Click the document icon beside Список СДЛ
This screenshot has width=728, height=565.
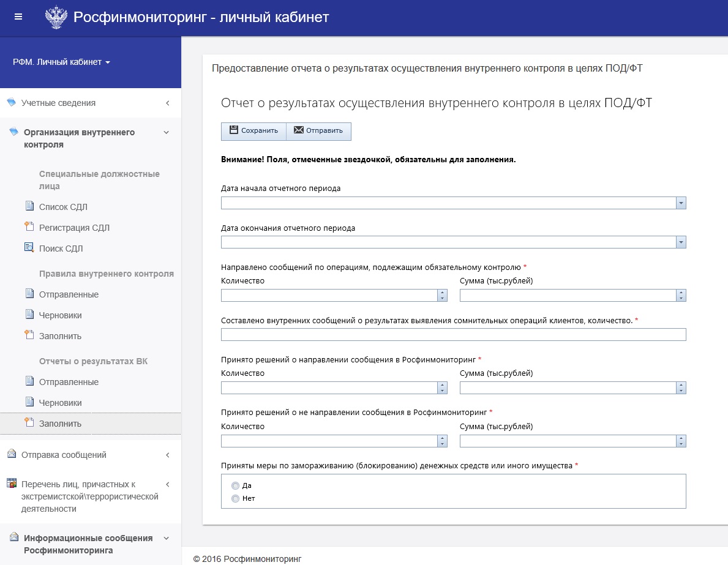(29, 206)
